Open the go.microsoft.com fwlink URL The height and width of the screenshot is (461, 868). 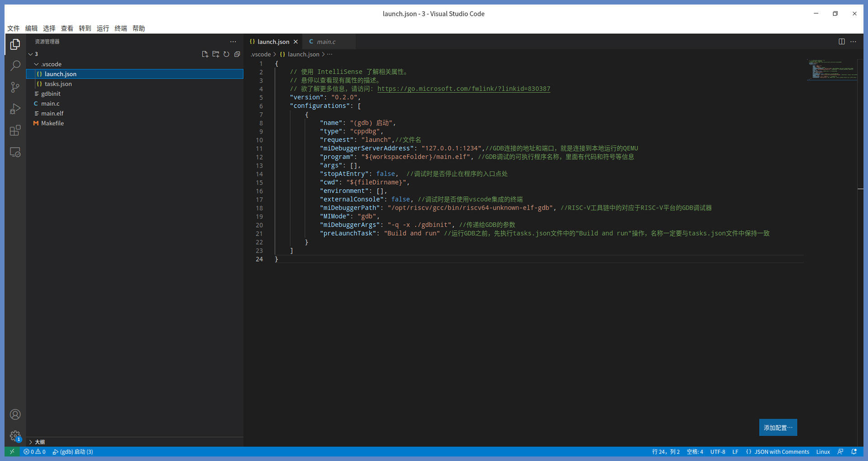[x=463, y=89]
